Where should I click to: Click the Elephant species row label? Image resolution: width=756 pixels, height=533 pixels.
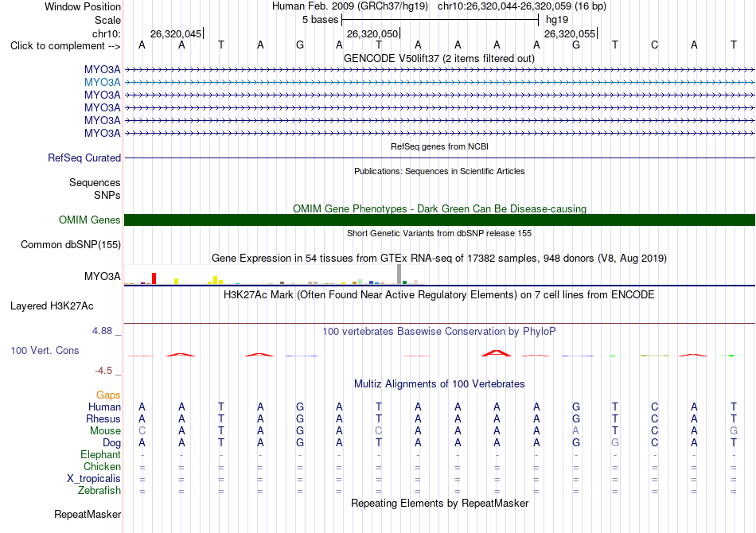coord(101,455)
